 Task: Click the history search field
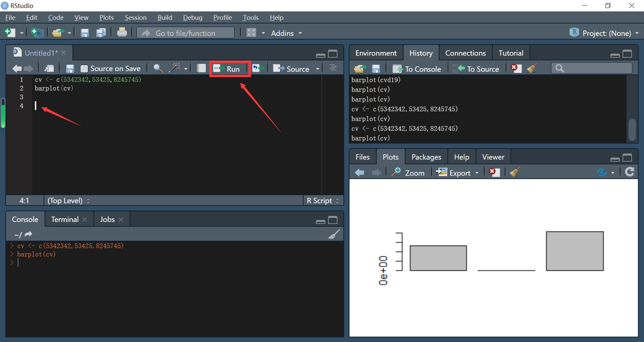coord(592,68)
